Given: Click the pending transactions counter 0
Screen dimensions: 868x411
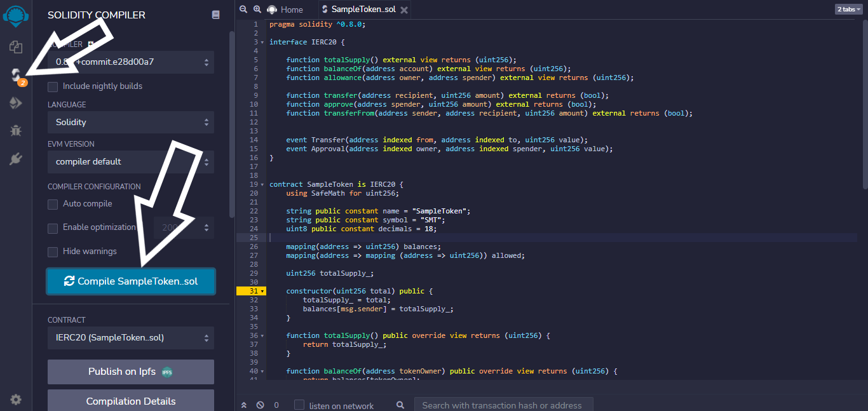Looking at the screenshot, I should tap(276, 405).
